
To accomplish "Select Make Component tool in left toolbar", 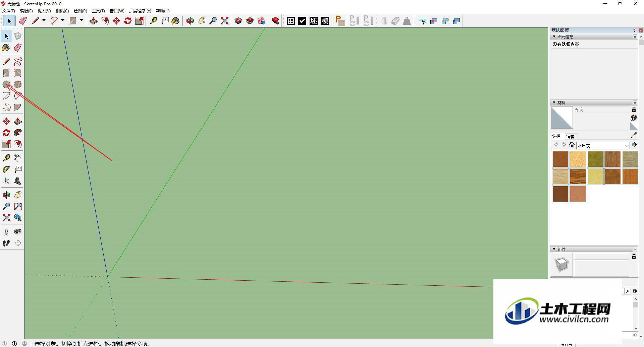I will [18, 36].
